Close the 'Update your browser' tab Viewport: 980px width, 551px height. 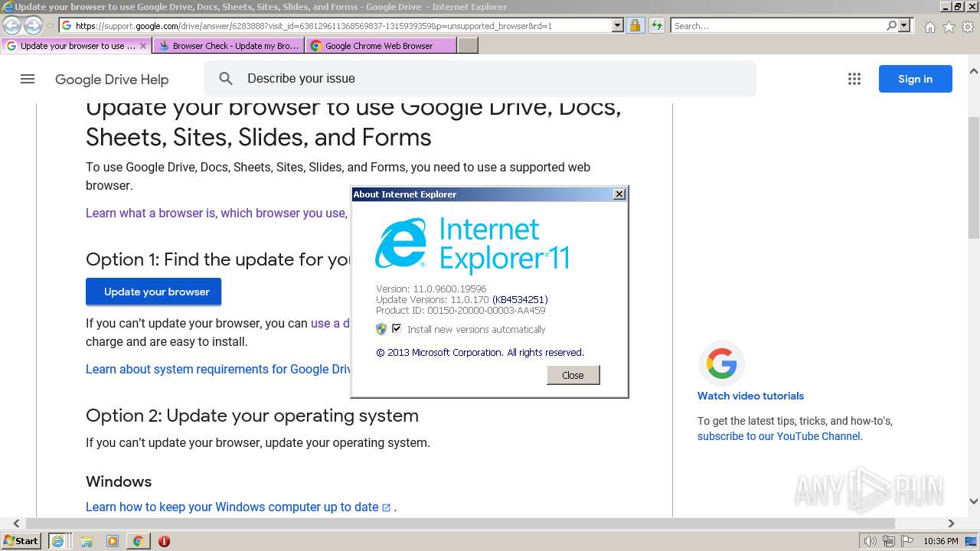coord(143,46)
